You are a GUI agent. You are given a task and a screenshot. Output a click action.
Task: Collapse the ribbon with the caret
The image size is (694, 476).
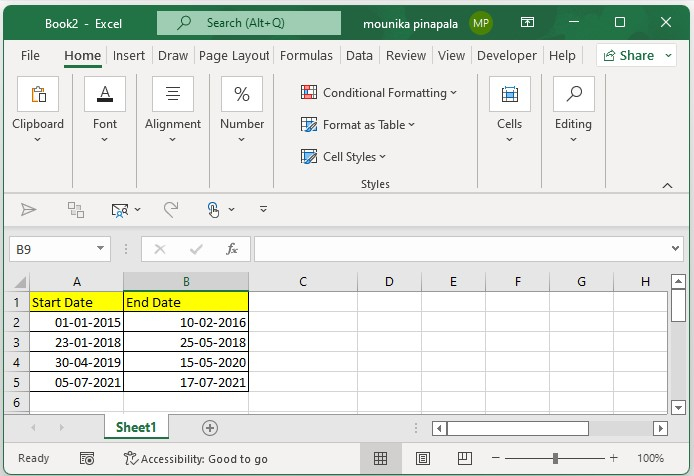[x=667, y=186]
